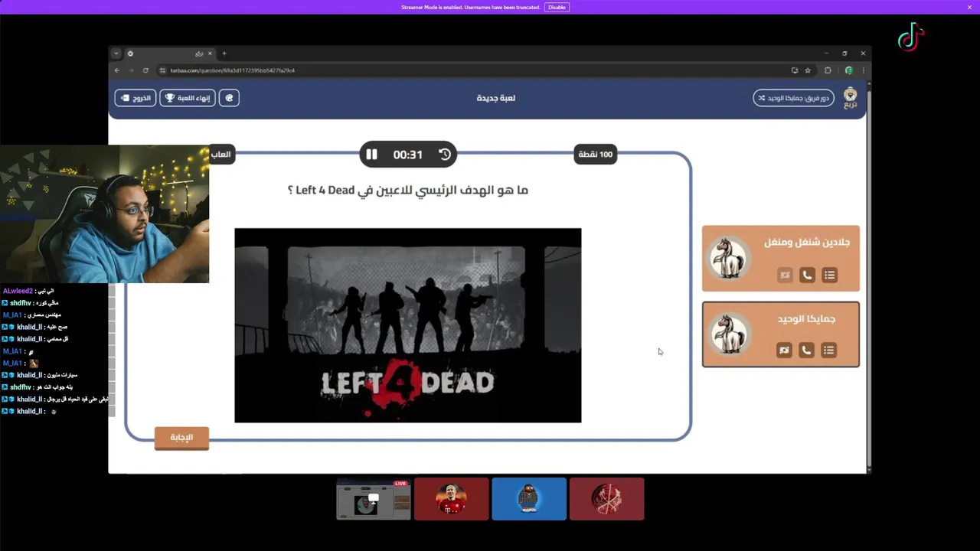Select the LIVE screen share thumbnail
980x551 pixels.
pos(374,499)
